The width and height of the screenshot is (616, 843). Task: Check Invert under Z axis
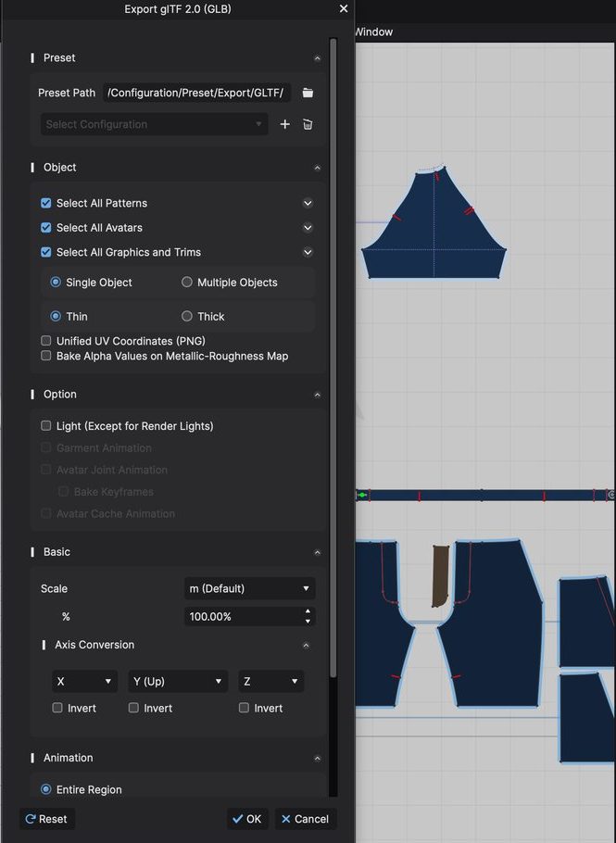point(244,708)
